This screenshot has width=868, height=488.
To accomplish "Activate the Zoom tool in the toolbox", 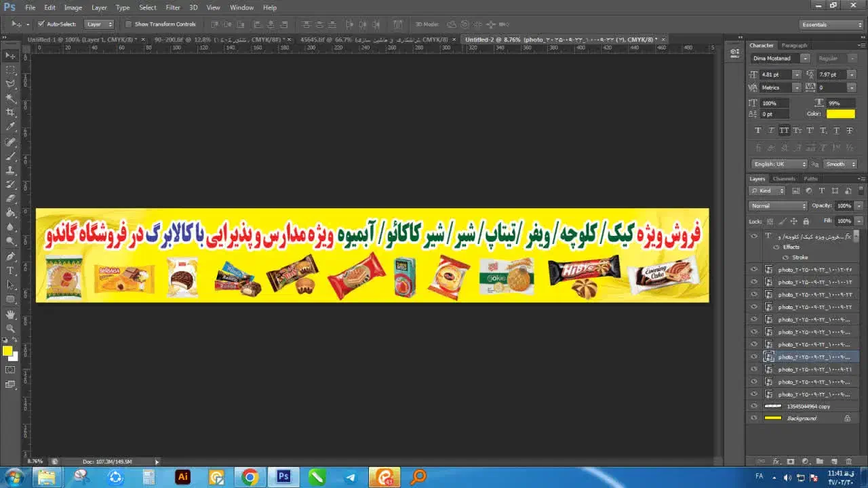I will pyautogui.click(x=10, y=329).
